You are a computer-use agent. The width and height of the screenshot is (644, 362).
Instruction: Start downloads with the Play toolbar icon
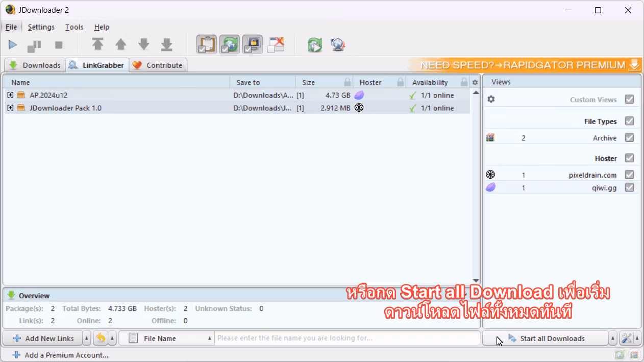pyautogui.click(x=13, y=45)
